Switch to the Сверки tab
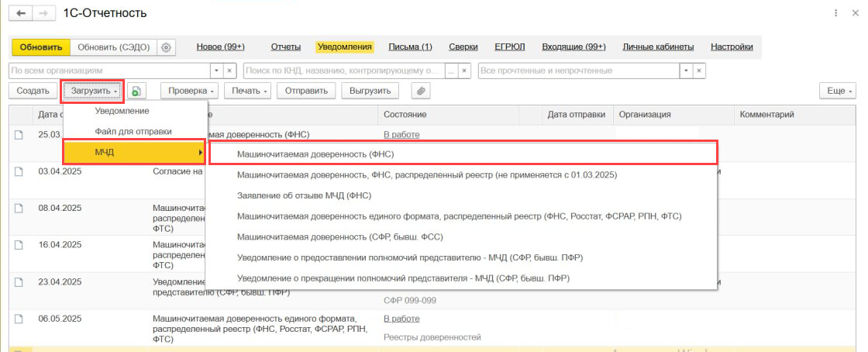The image size is (868, 352). [x=463, y=47]
